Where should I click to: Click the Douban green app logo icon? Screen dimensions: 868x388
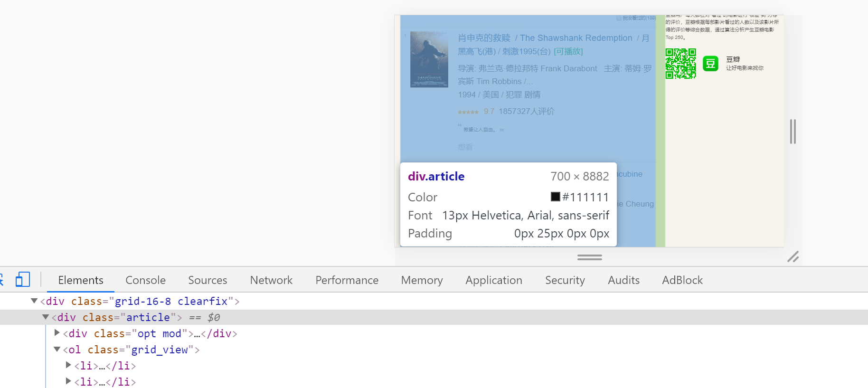710,63
